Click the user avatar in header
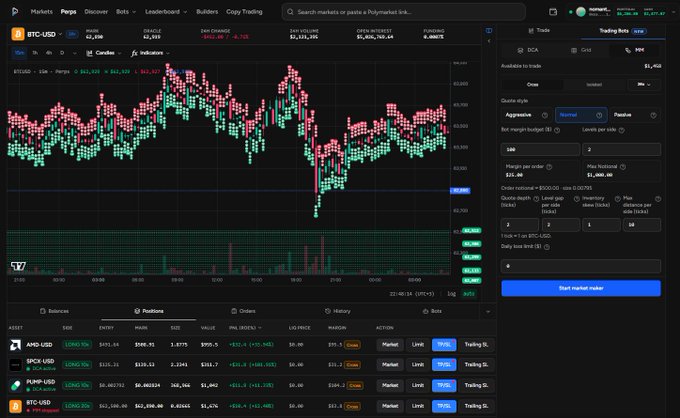 click(581, 12)
